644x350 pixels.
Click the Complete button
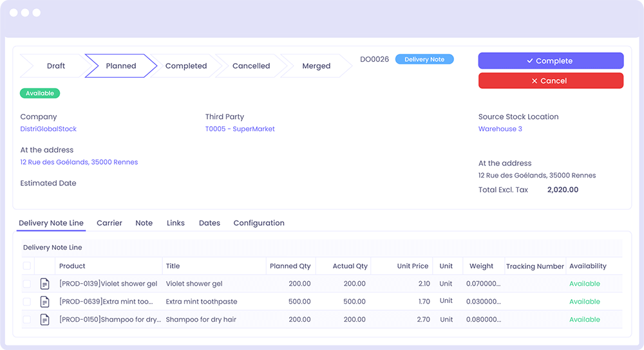coord(551,60)
